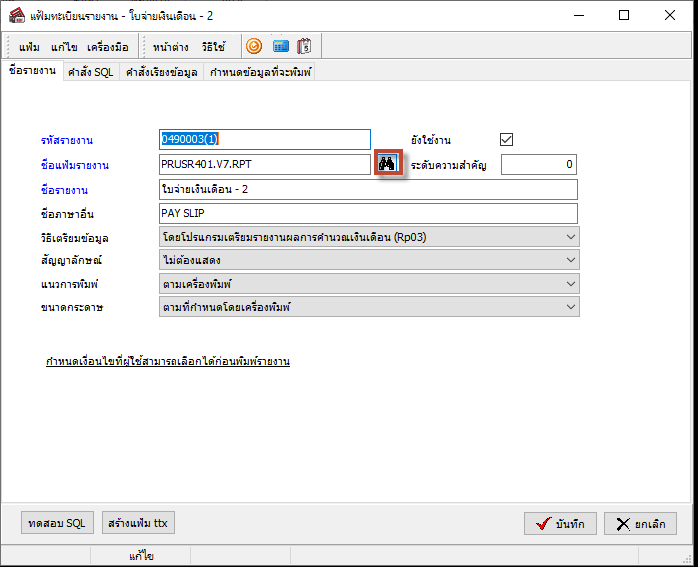Click the กำหนดเงื่อนไข report conditions link
Image resolution: width=698 pixels, height=567 pixels.
tap(168, 361)
